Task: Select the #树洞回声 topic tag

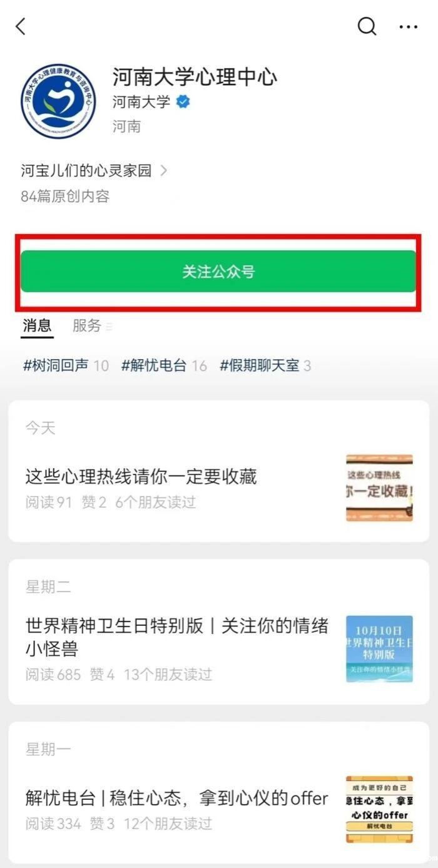Action: pyautogui.click(x=55, y=365)
